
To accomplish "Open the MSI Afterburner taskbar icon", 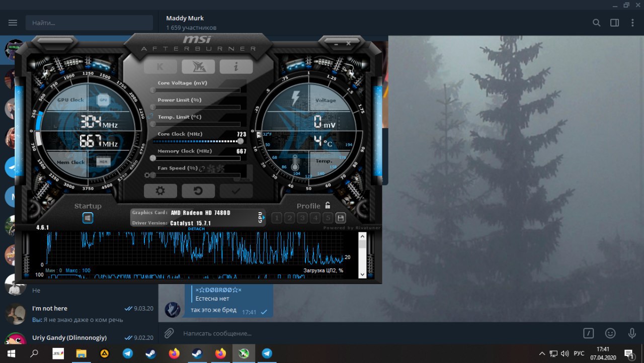I will click(244, 353).
